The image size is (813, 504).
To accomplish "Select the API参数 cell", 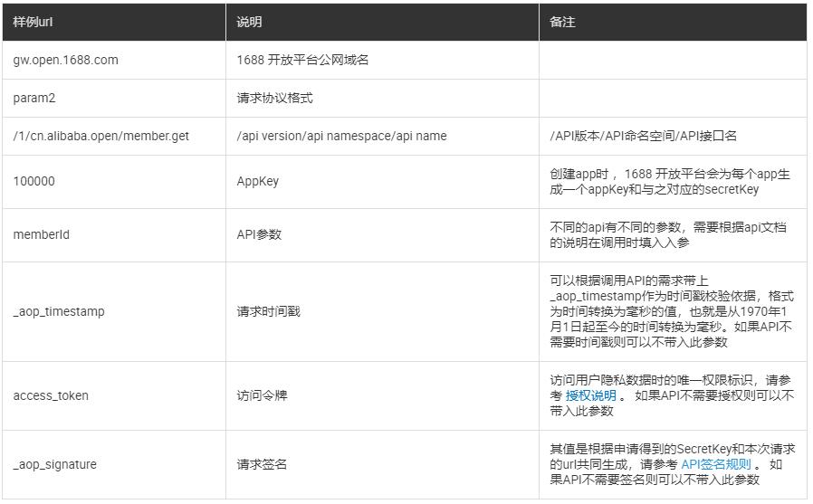I will point(383,235).
